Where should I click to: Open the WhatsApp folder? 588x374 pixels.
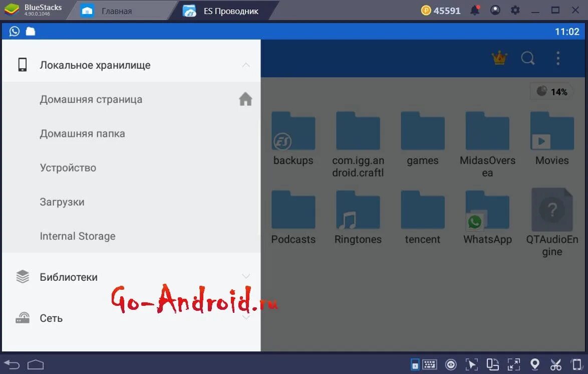pos(487,218)
